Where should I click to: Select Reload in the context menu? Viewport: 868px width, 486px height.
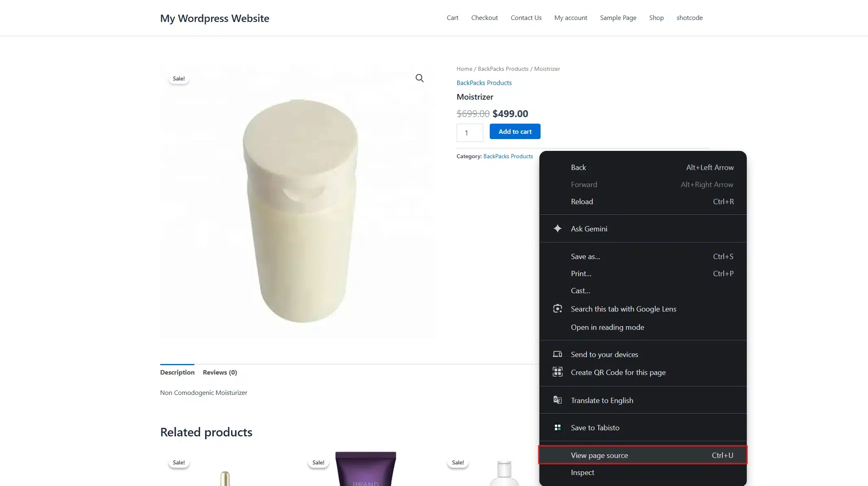[x=643, y=202]
